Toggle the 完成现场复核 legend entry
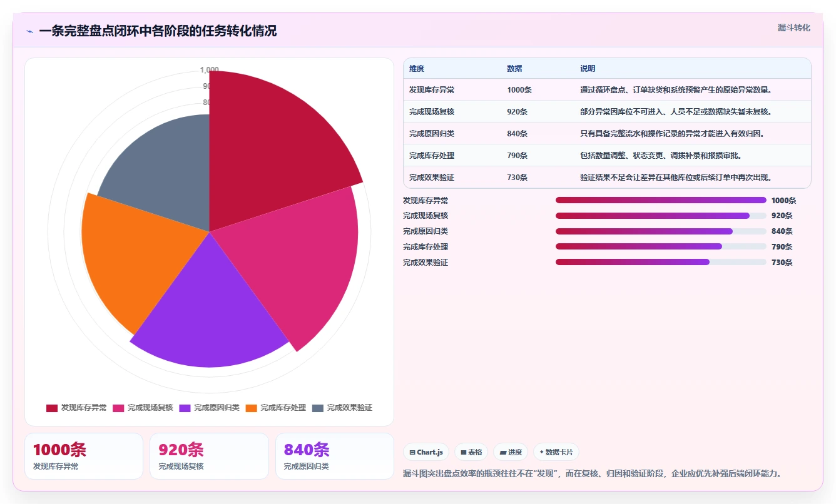This screenshot has height=504, width=836. (143, 408)
